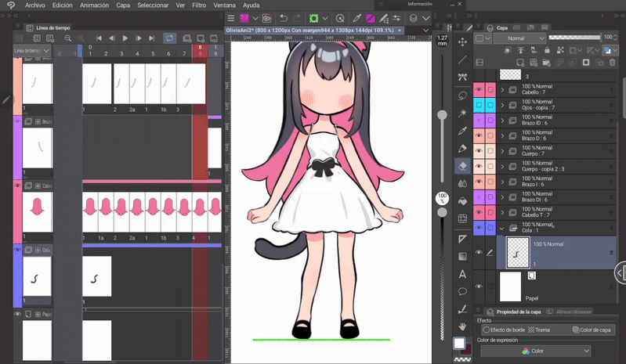Hide the Papel layer

(479, 287)
